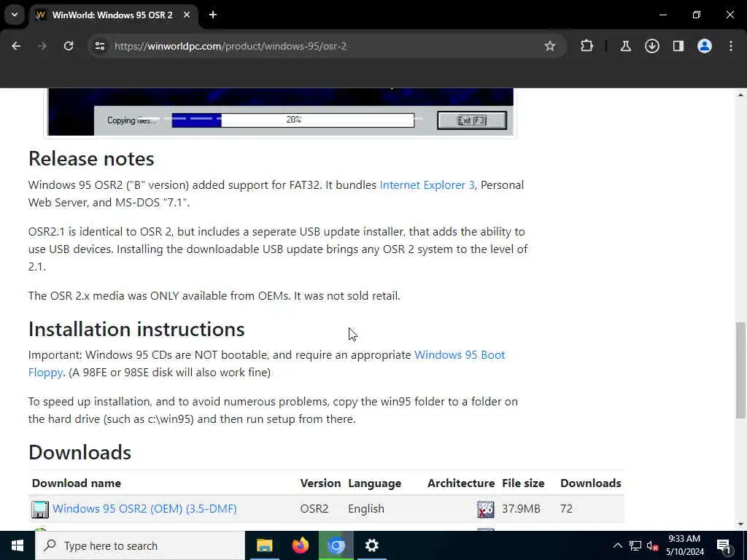This screenshot has width=747, height=560.
Task: Click the forward navigation arrow
Action: 42,46
